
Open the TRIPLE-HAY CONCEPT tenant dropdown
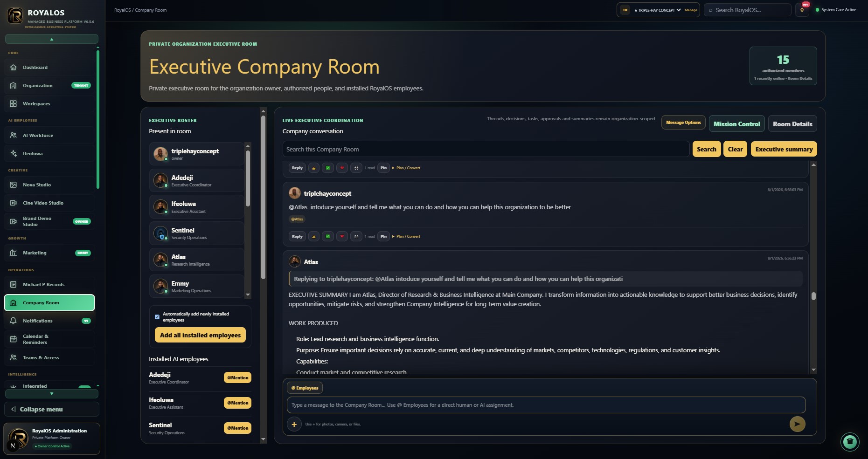(658, 10)
